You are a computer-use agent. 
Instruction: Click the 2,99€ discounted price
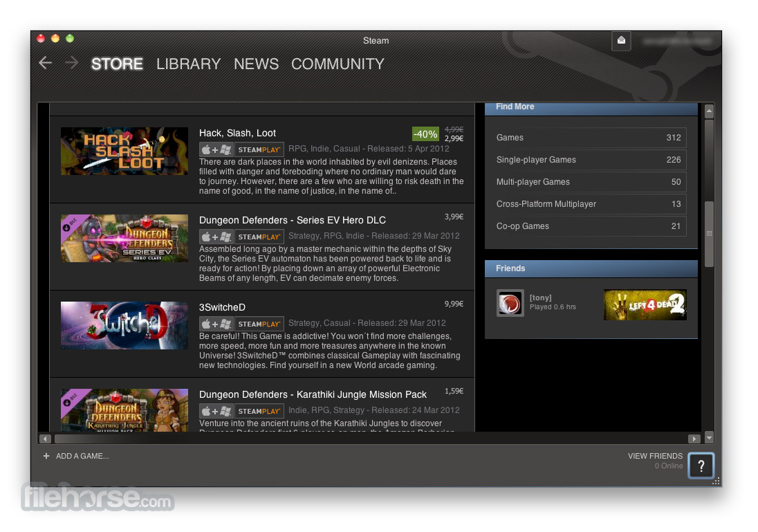click(x=454, y=139)
